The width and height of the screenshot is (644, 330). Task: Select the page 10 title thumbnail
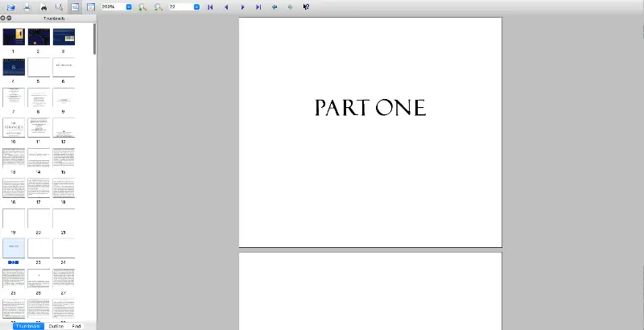click(14, 127)
